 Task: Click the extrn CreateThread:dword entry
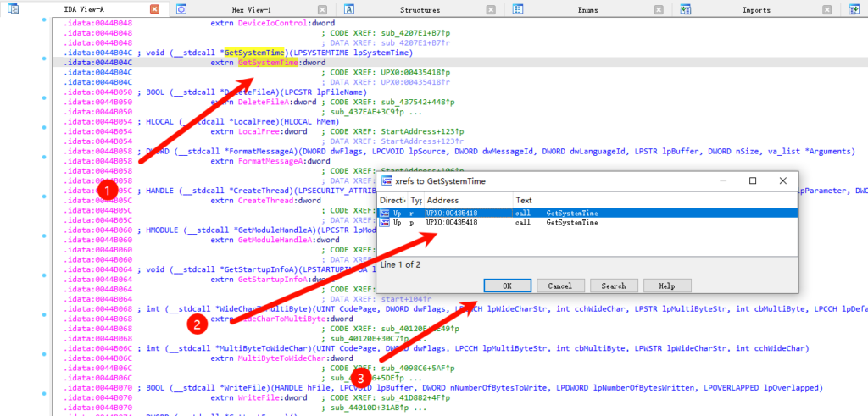point(265,200)
